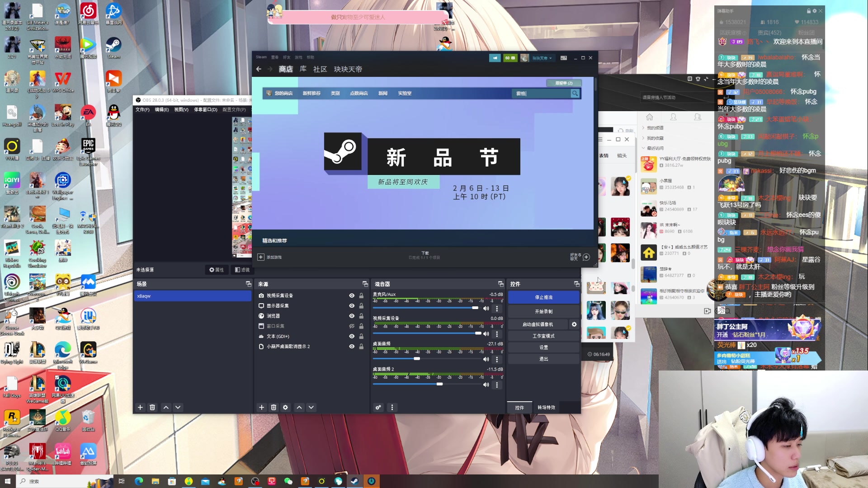Viewport: 868px width, 488px height.
Task: Open virtual camera settings gear
Action: click(x=574, y=324)
